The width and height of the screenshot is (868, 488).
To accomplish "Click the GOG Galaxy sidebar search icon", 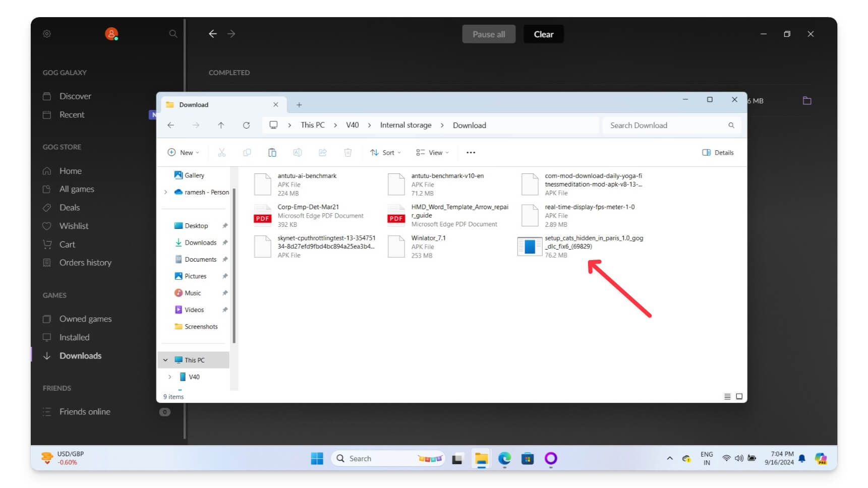I will (173, 34).
